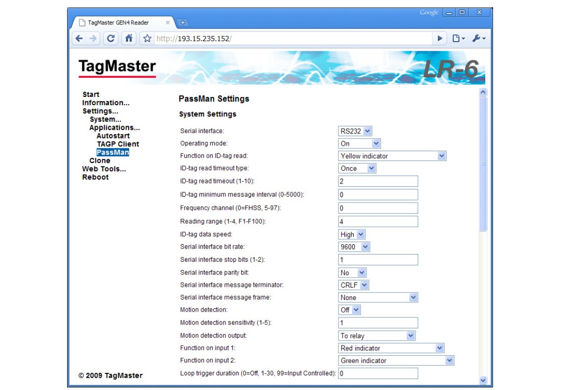Viewport: 588px width, 390px height.
Task: Click the page scrollbar up arrow
Action: [x=483, y=92]
